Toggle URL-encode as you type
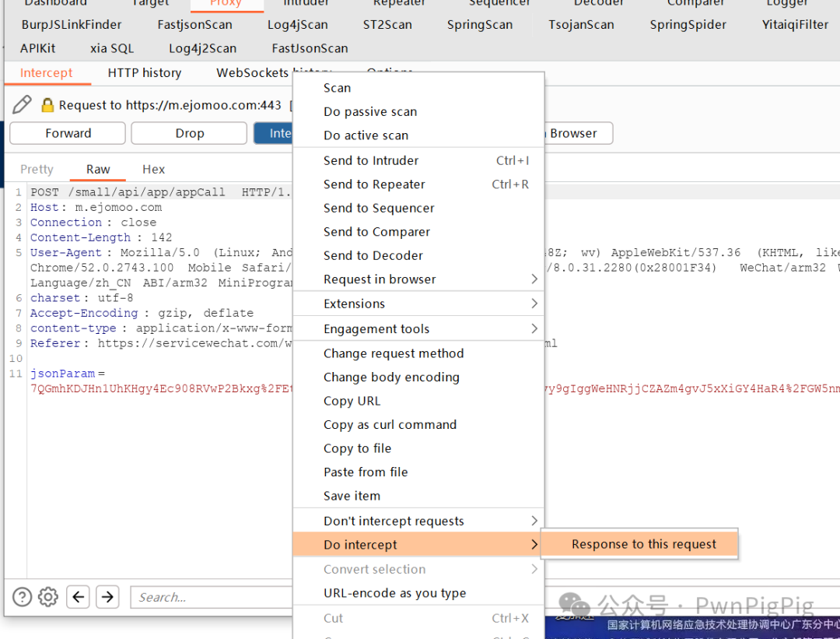 pos(418,593)
